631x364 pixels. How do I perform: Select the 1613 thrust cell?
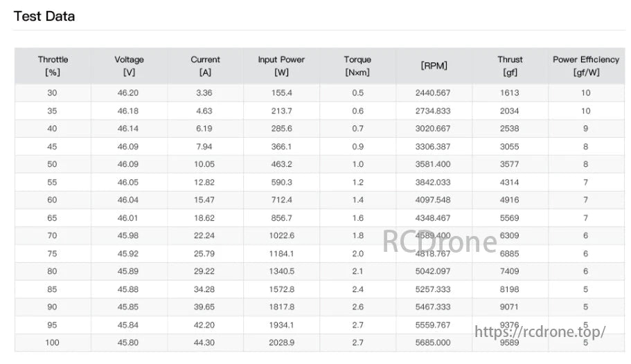pyautogui.click(x=509, y=93)
